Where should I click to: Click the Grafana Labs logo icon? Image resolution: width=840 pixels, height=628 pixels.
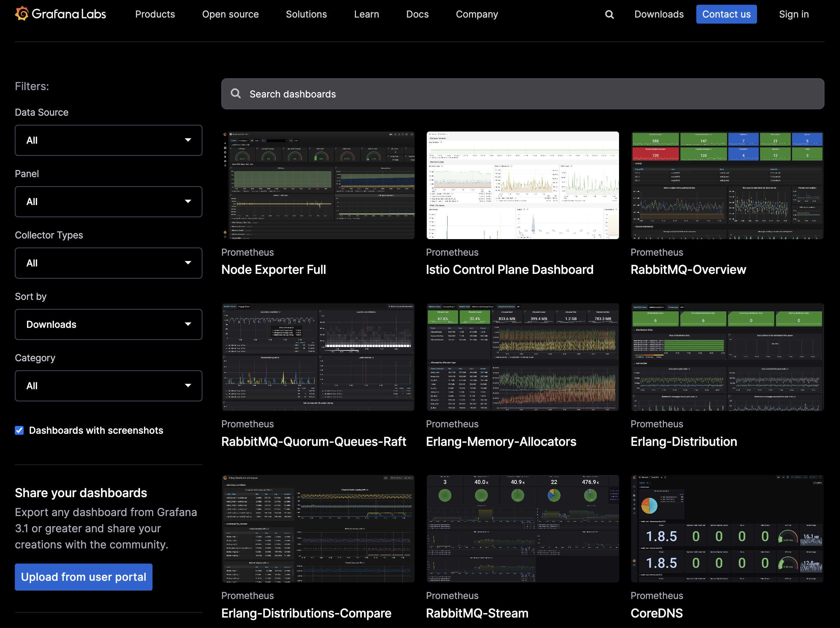pos(22,14)
